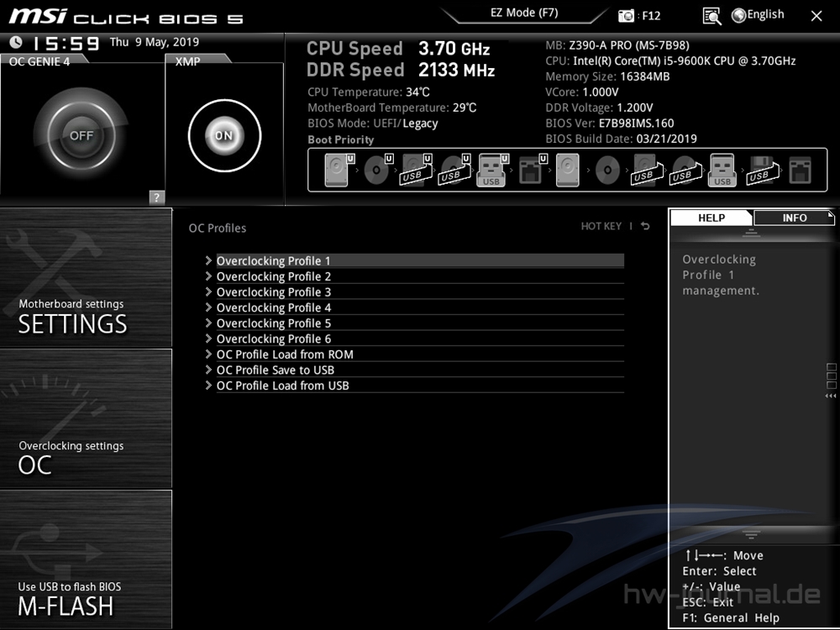
Task: Open the OC overclocking settings section
Action: tap(86, 418)
